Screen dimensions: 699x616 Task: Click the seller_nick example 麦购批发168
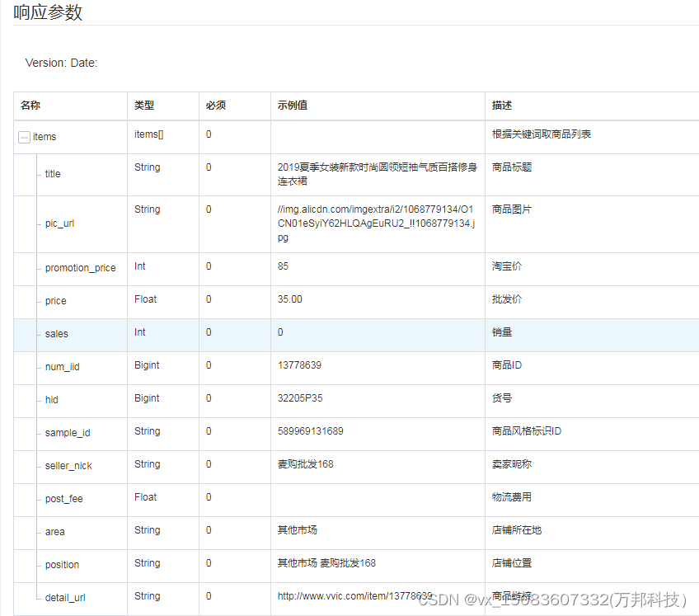click(x=305, y=464)
